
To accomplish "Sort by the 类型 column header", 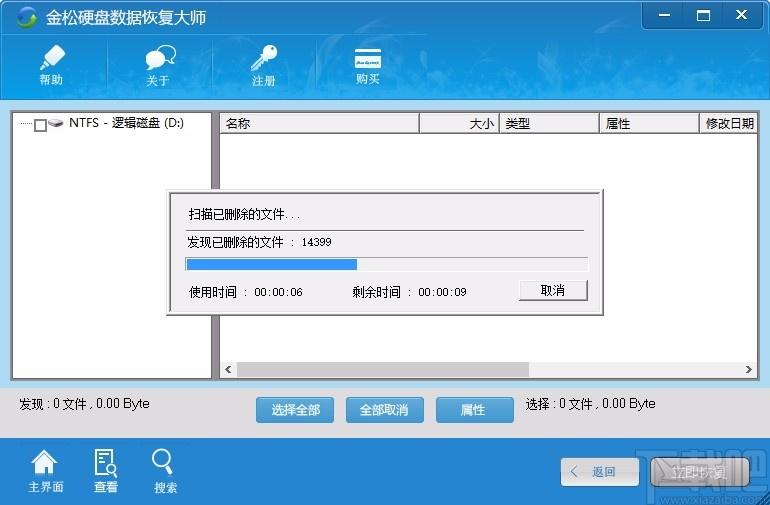I will click(549, 123).
